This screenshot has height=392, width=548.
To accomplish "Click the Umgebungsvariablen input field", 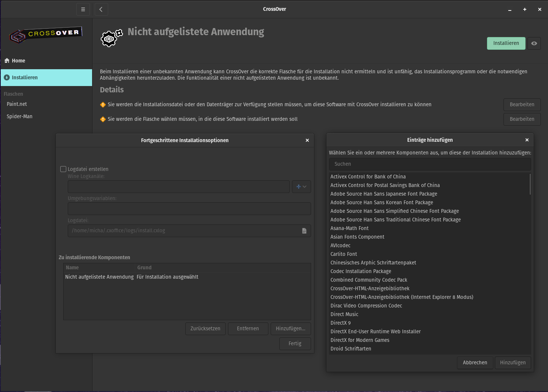I will pyautogui.click(x=189, y=209).
